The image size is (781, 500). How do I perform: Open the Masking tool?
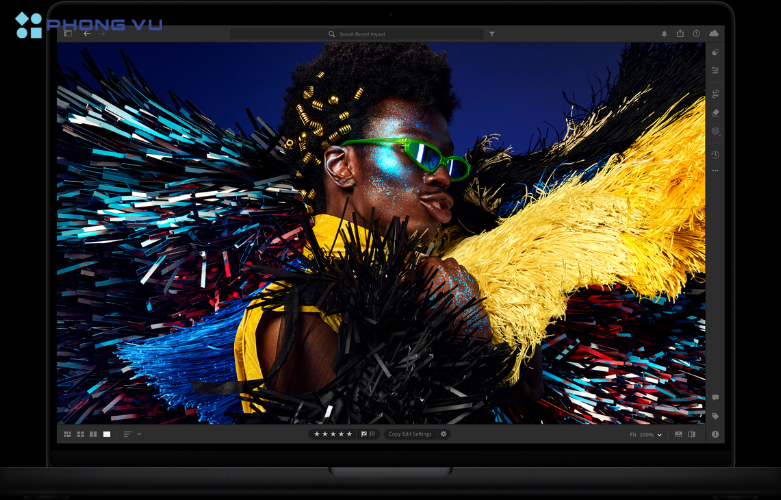[715, 131]
